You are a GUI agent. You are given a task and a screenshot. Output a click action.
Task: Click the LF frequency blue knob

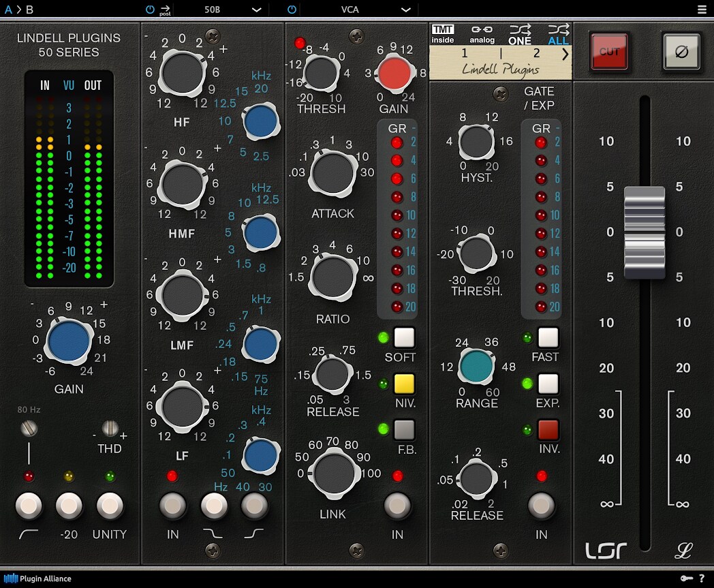[260, 455]
